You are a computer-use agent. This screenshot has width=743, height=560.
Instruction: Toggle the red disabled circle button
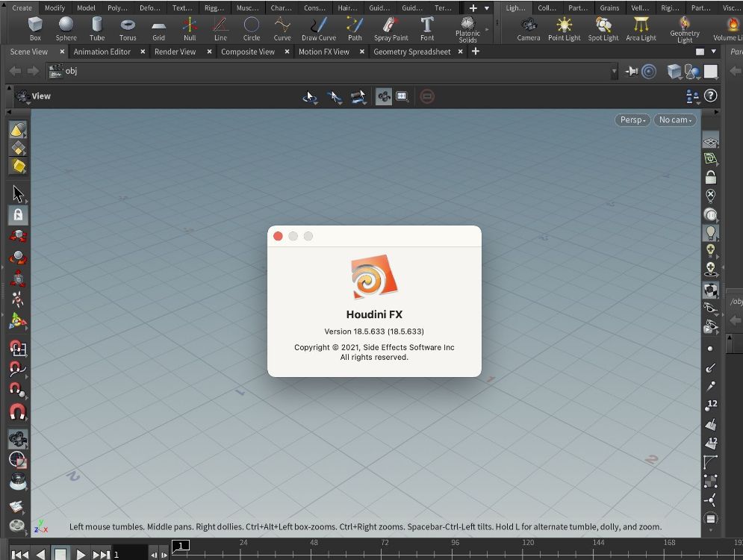pyautogui.click(x=427, y=96)
